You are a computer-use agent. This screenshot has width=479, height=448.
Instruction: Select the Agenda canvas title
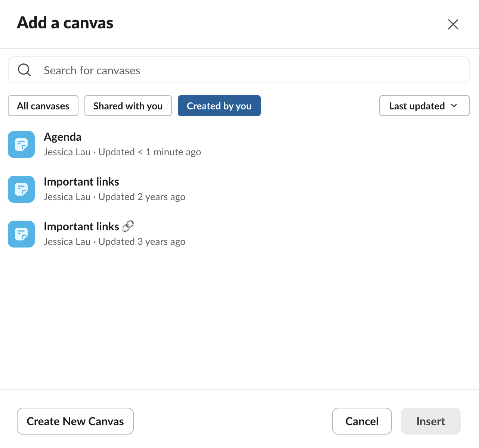tap(63, 137)
